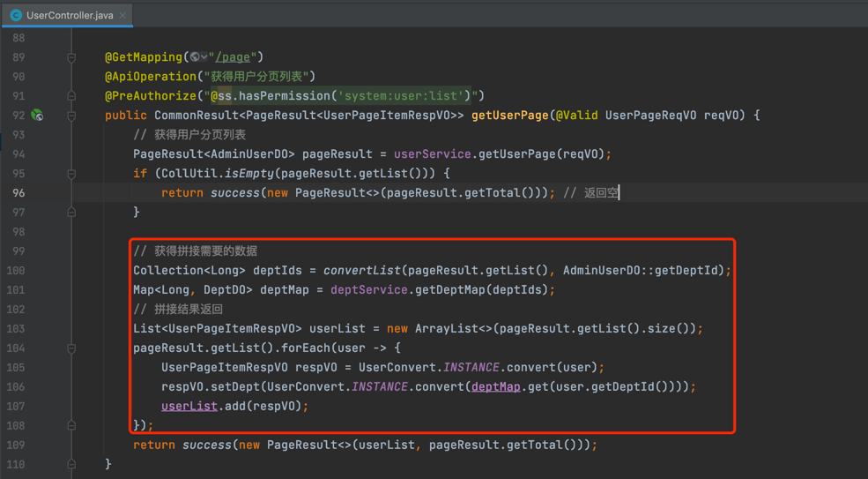Collapse the annotation fold marker at line 89
Image resolution: width=868 pixels, height=479 pixels.
click(71, 57)
